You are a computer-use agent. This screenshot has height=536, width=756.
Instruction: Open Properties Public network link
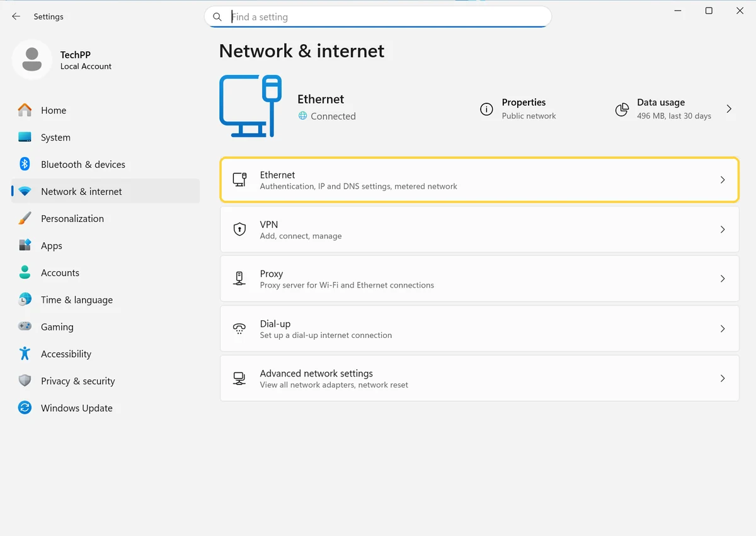(x=518, y=109)
